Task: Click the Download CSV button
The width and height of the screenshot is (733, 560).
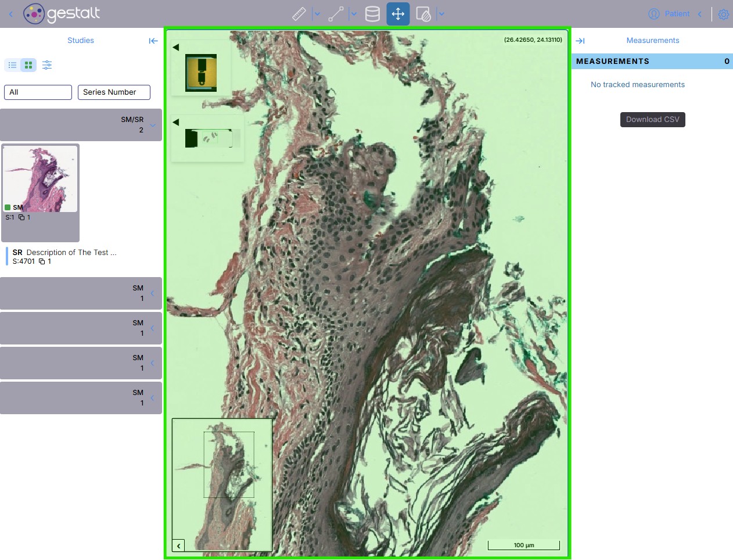Action: pos(652,120)
